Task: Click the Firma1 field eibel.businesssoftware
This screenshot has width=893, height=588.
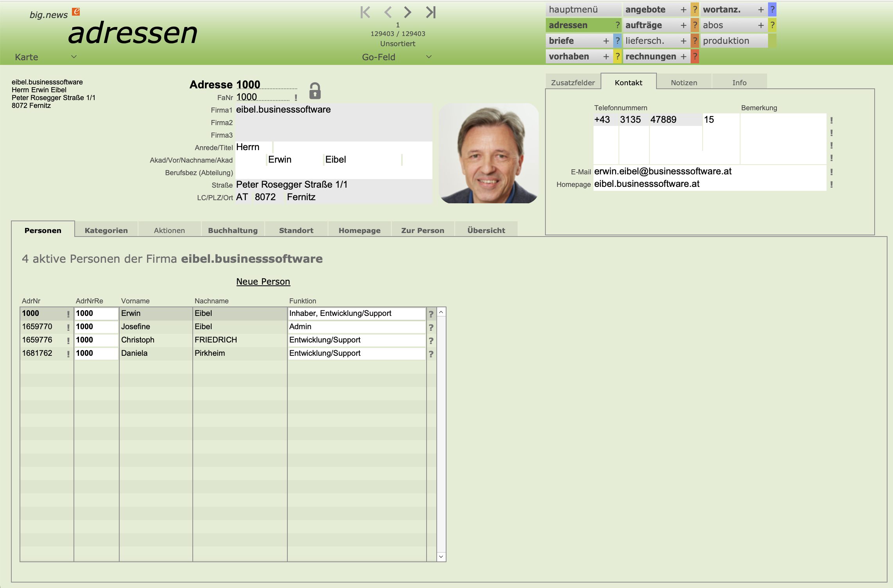Action: (334, 110)
